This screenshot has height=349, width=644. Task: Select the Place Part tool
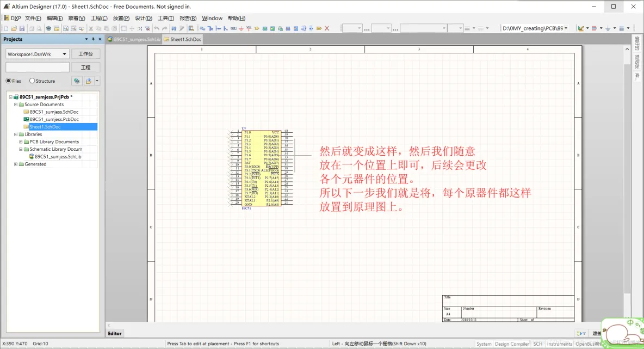pyautogui.click(x=256, y=28)
